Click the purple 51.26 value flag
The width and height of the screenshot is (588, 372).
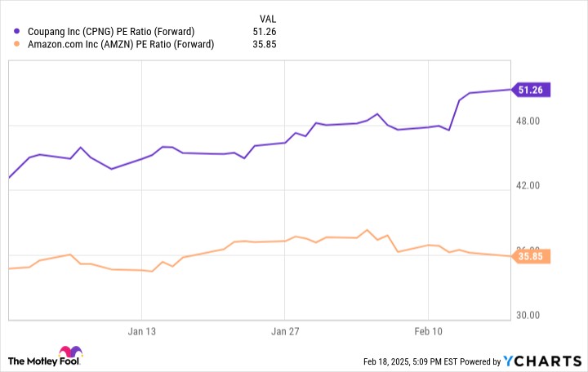point(530,90)
